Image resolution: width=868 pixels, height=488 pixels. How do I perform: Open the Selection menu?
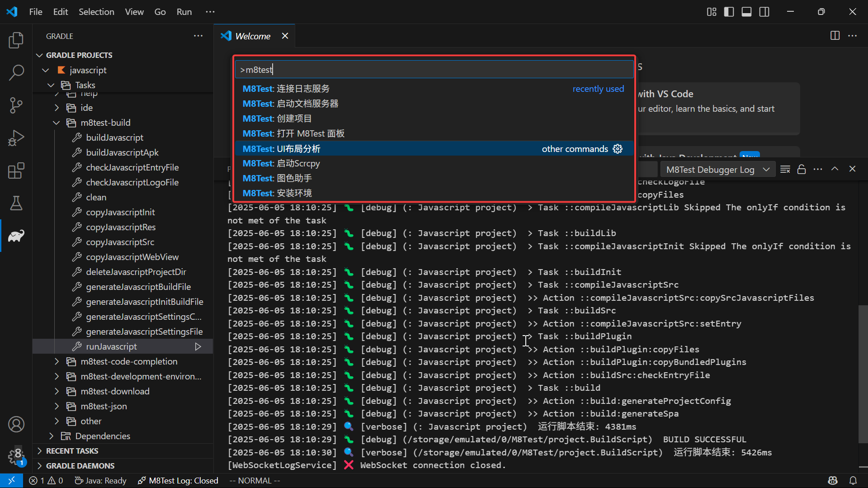pos(96,12)
